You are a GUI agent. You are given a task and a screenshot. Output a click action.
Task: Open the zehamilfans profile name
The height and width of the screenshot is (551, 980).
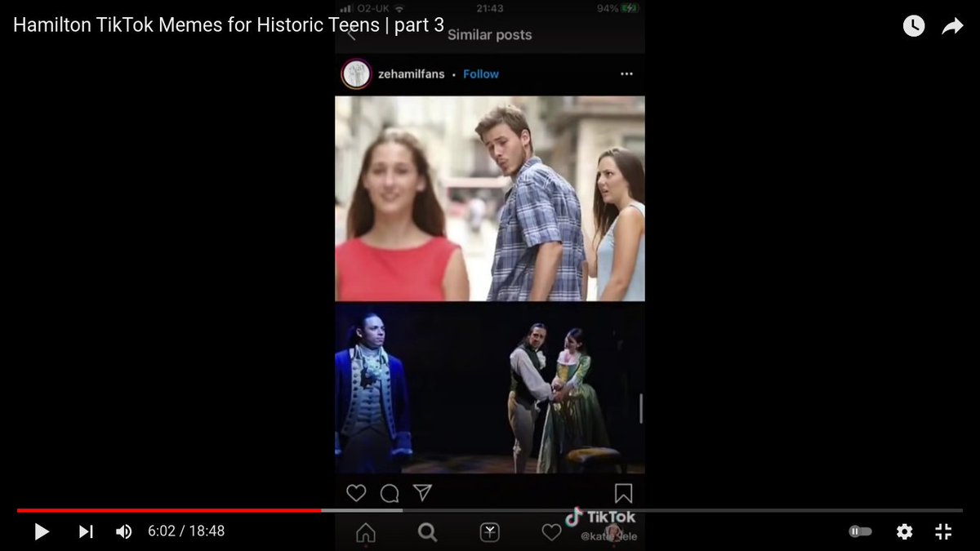tap(412, 73)
